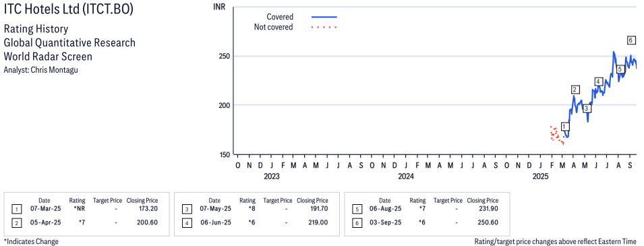Select chart marker 4 on the chart
This screenshot has height=246, width=644.
tap(598, 82)
